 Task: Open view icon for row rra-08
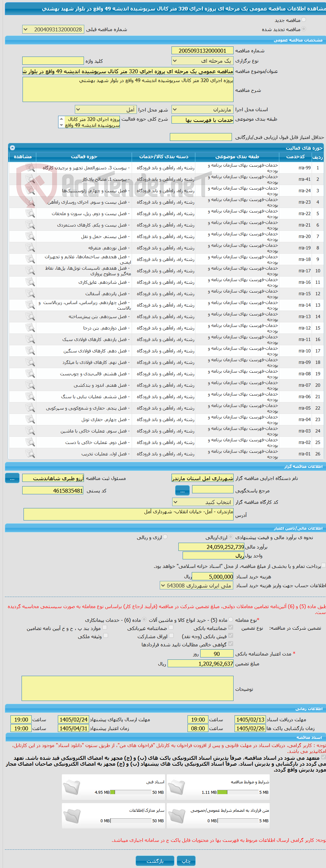coord(30,374)
